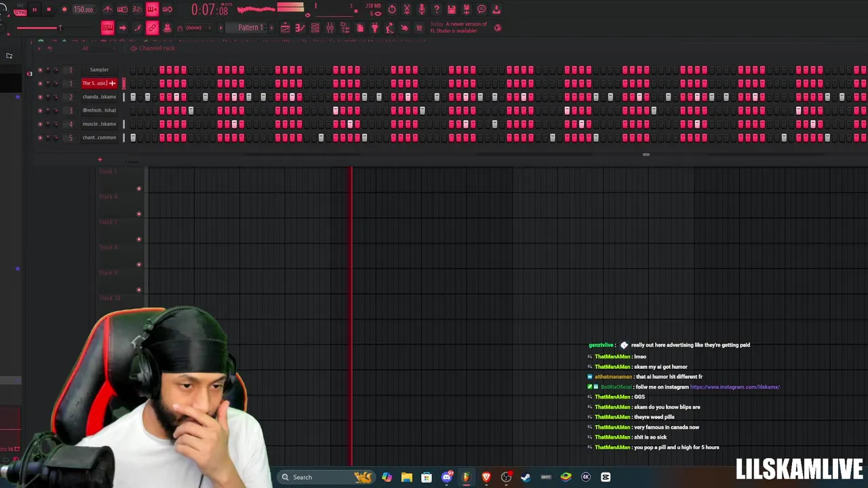Toggle the 3-2-1 countdown before recording

[138, 9]
